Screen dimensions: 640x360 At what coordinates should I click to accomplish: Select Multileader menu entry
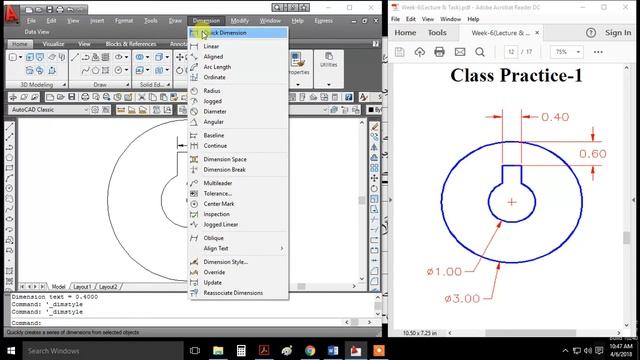pos(238,183)
